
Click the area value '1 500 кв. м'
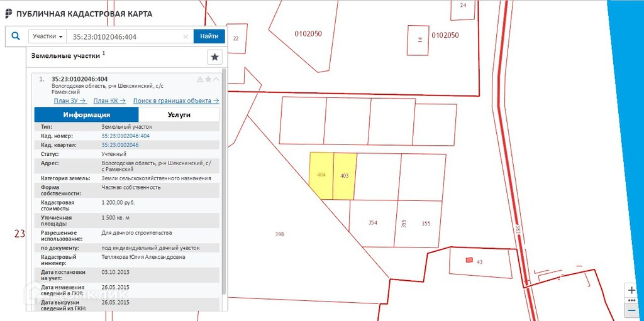point(116,217)
